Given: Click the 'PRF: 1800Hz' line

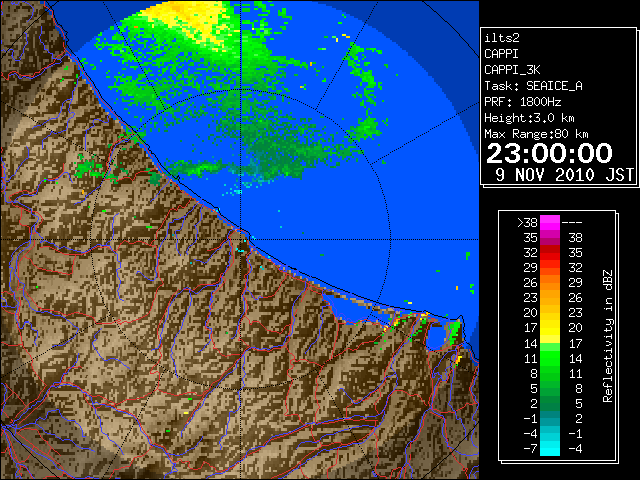Looking at the screenshot, I should (522, 102).
